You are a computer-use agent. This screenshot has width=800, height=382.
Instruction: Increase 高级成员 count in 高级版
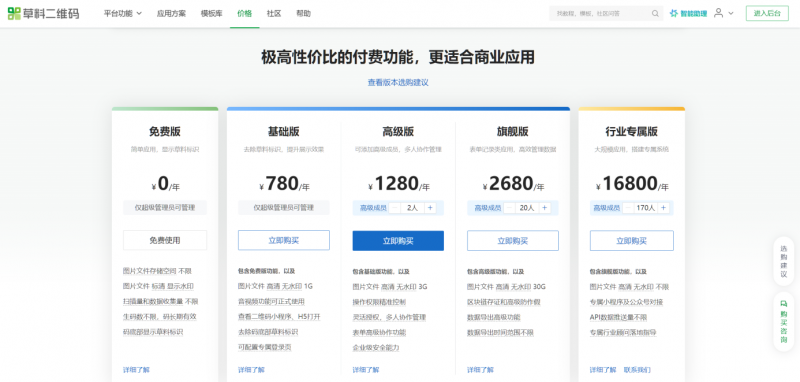click(430, 208)
